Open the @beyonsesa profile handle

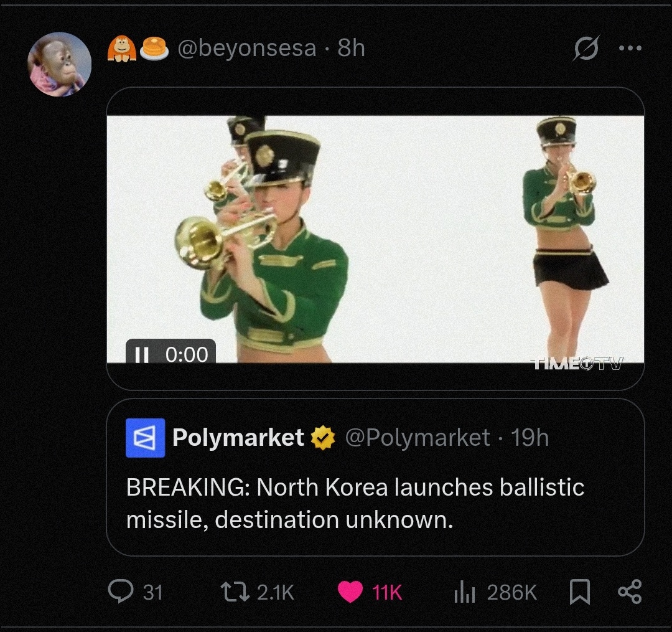[x=247, y=48]
